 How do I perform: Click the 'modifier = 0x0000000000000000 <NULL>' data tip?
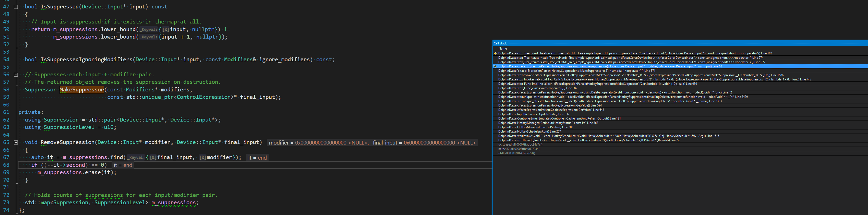[318, 143]
